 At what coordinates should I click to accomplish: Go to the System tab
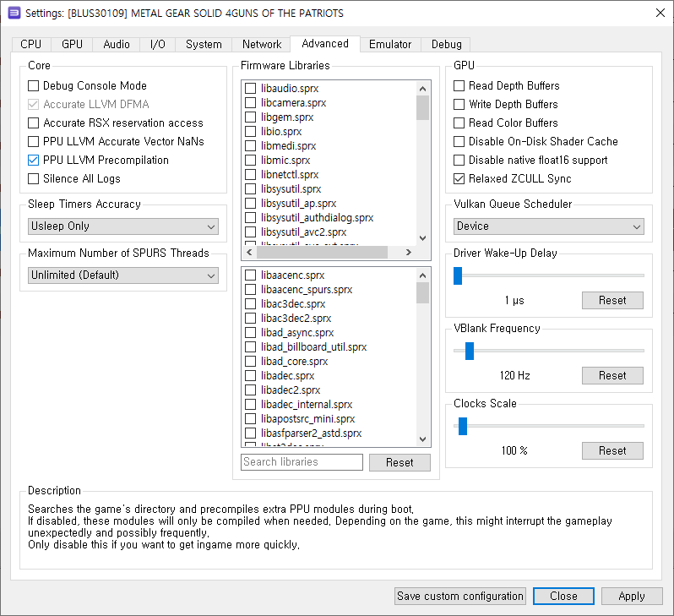click(x=204, y=44)
